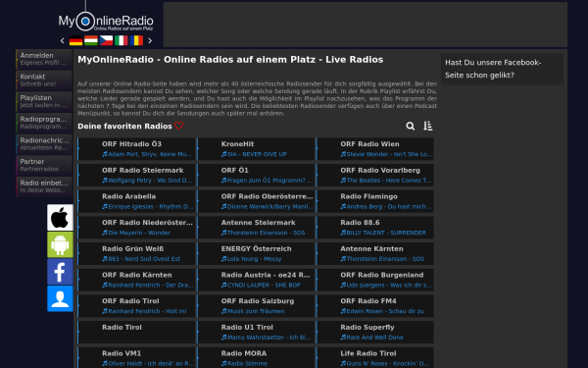This screenshot has width=588, height=368.
Task: Open Radioprogramm menu item
Action: (x=44, y=123)
